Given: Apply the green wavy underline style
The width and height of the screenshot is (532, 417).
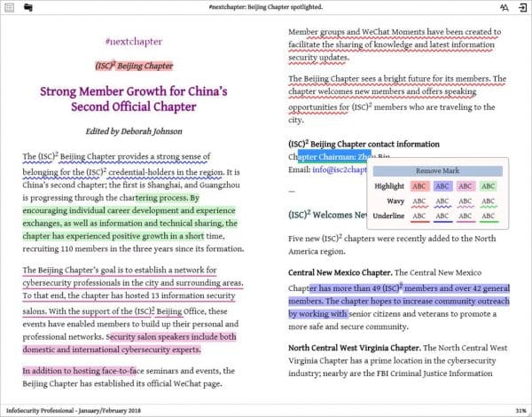Looking at the screenshot, I should pos(489,201).
